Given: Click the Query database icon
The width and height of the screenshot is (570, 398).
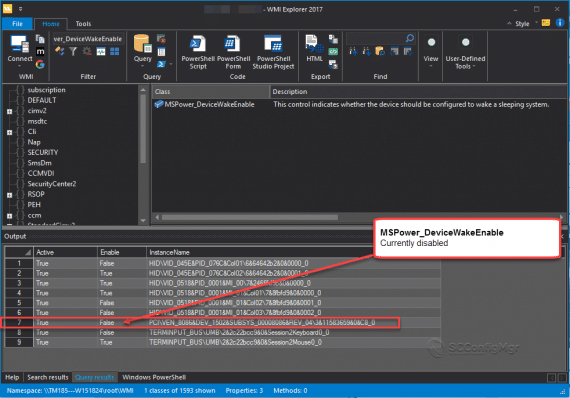Looking at the screenshot, I should click(142, 44).
